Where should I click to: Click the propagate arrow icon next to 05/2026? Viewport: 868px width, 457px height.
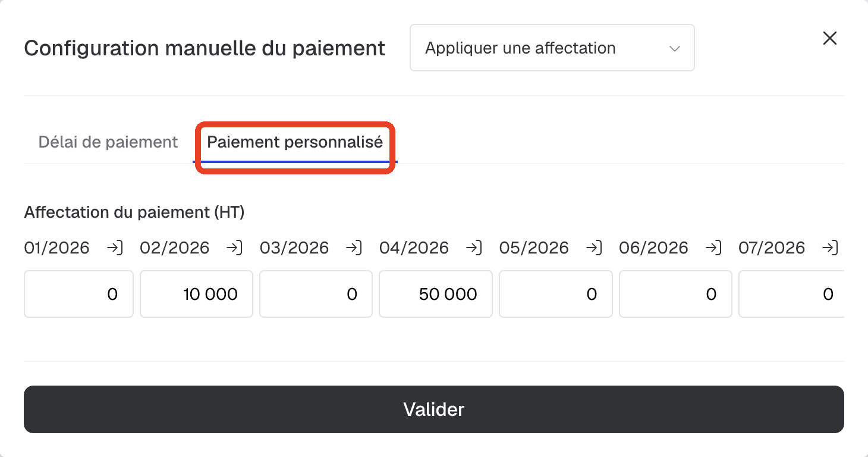click(594, 248)
